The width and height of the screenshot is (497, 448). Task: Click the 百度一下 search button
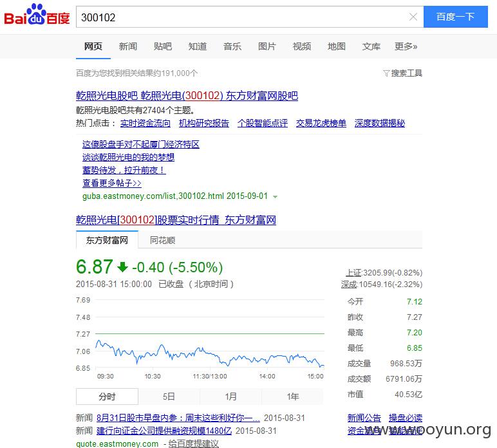click(x=456, y=17)
